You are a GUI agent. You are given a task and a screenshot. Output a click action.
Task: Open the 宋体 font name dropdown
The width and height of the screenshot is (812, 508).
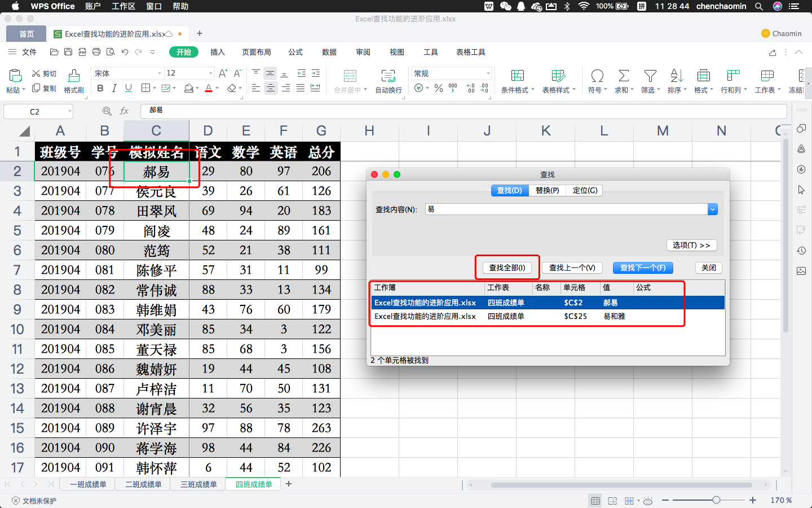(x=159, y=73)
